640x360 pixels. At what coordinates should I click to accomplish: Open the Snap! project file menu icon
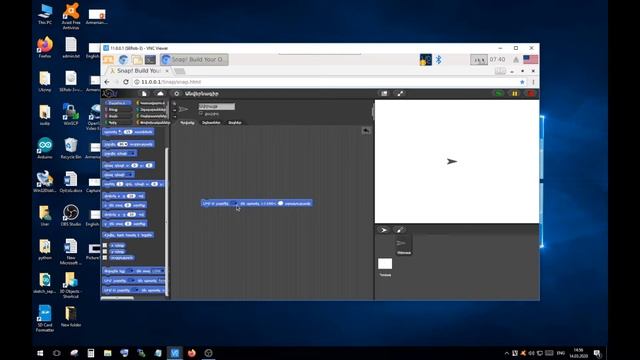coord(144,93)
